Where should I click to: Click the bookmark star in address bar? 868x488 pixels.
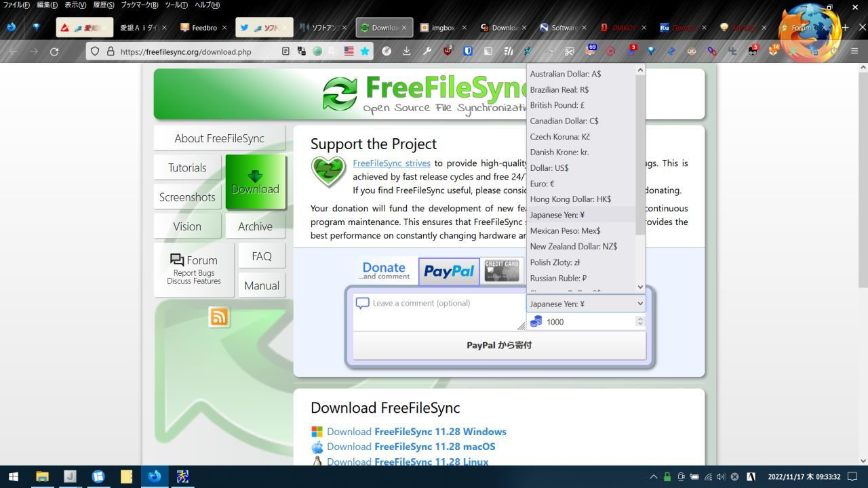(x=365, y=52)
